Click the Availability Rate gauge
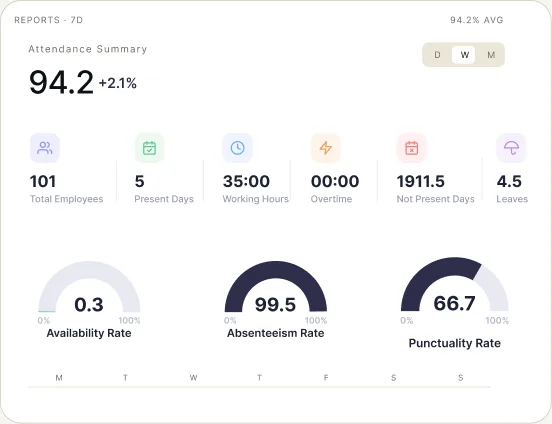Image resolution: width=552 pixels, height=424 pixels. (x=89, y=287)
